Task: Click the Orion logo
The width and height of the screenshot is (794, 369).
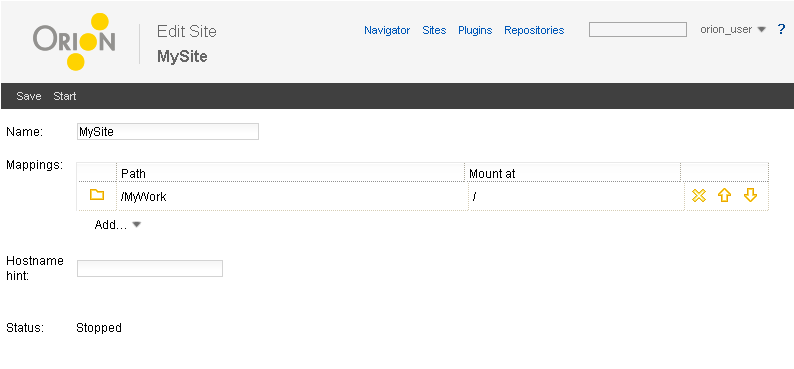Action: [74, 42]
